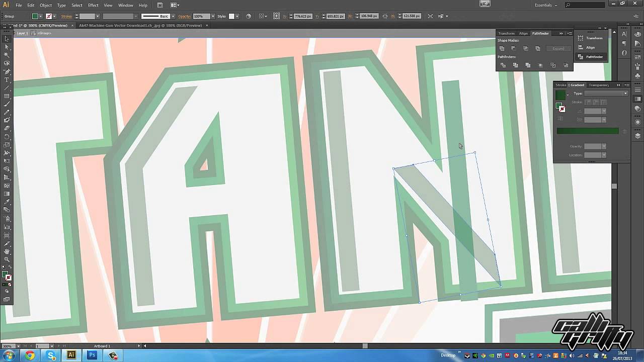Open the opacity percentage dropdown arrow
Screen dimensions: 644x362
pos(213,16)
